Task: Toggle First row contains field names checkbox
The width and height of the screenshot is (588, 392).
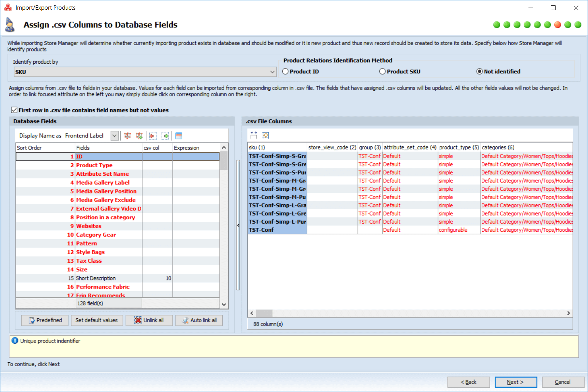Action: [14, 110]
